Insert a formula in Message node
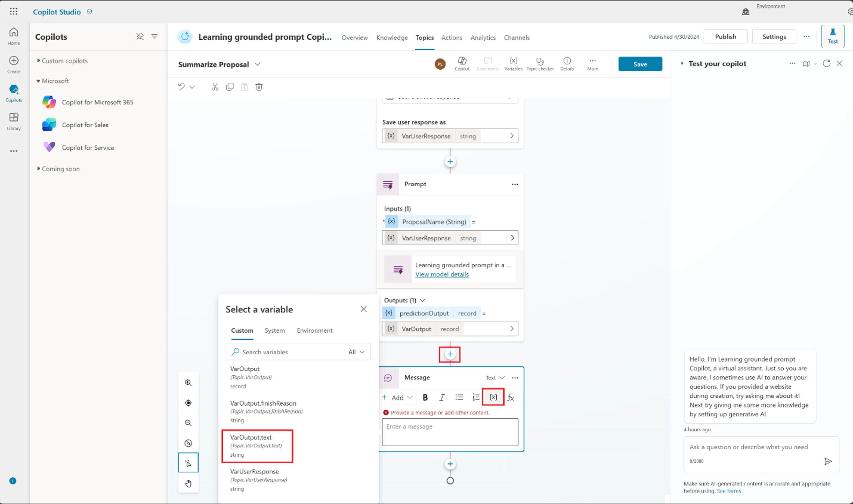 [511, 397]
